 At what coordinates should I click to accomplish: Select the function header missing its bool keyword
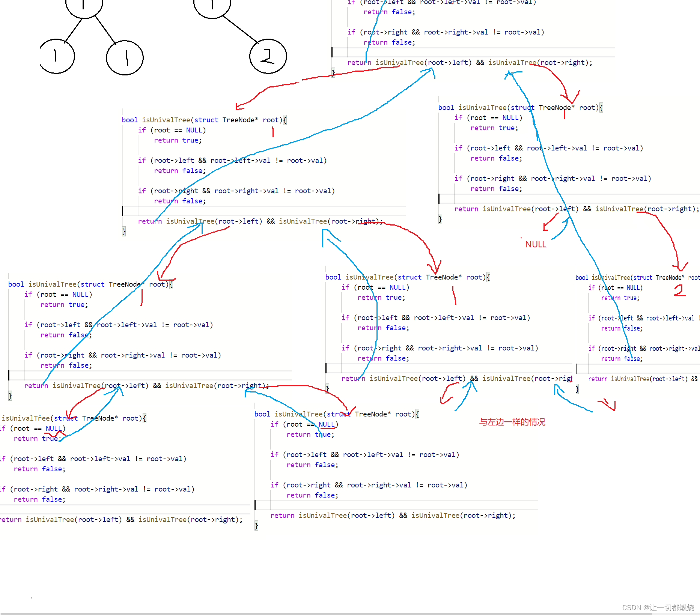pos(74,418)
